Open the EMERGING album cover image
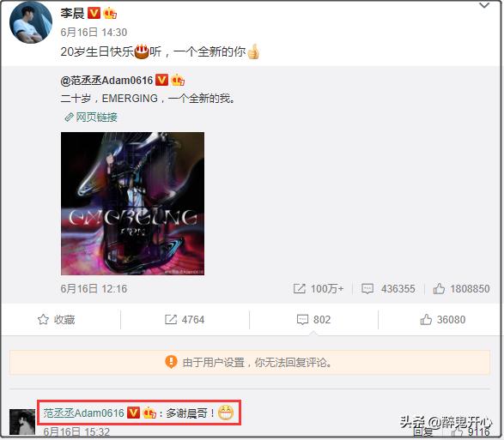This screenshot has height=440, width=504. pos(132,203)
